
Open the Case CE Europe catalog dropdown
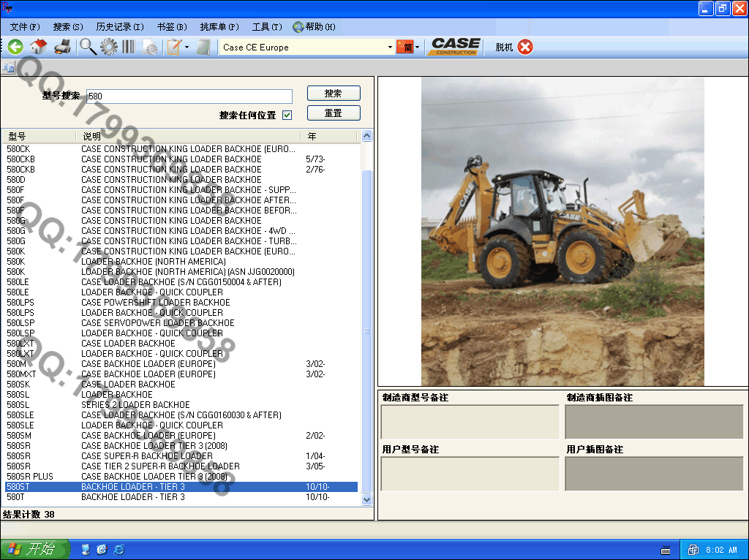(390, 48)
